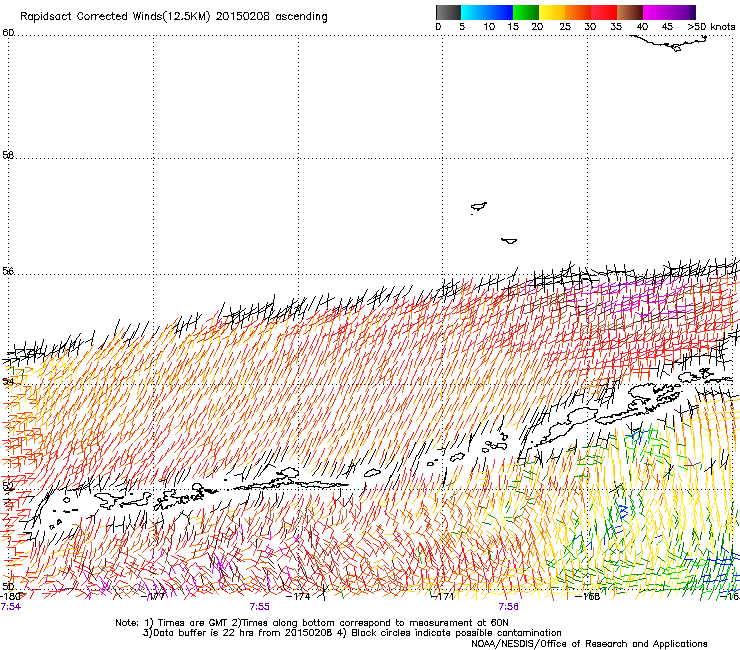
Task: Click the "25" label under the color bar
Action: coord(565,27)
